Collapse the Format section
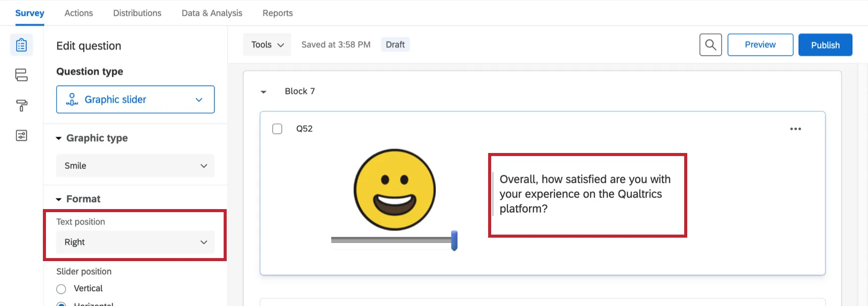This screenshot has height=306, width=868. pos(59,199)
